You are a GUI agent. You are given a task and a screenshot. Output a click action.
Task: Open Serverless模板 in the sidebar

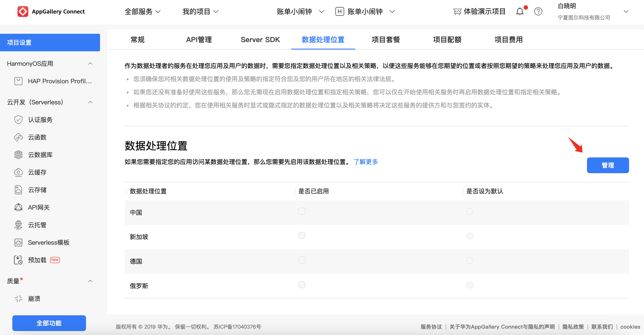[48, 242]
